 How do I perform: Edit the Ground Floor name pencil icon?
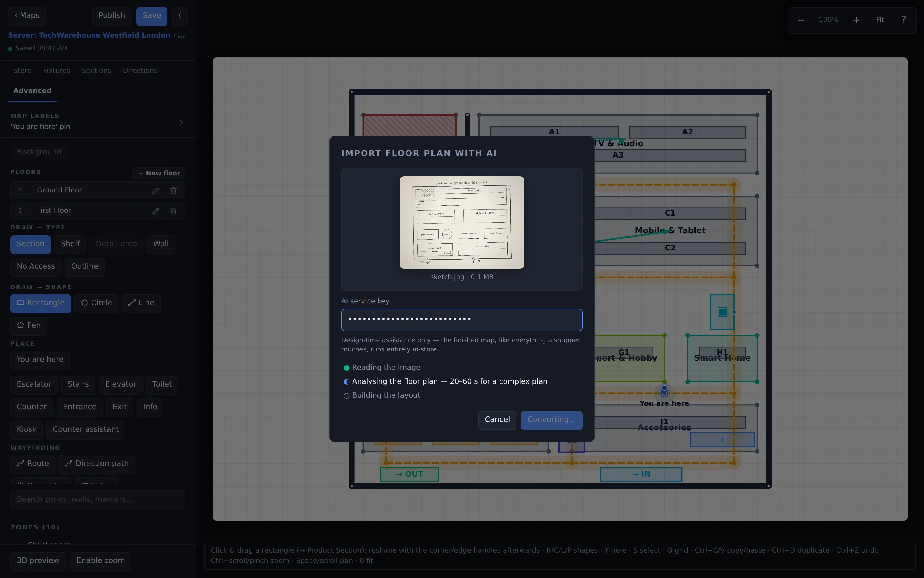tap(155, 190)
